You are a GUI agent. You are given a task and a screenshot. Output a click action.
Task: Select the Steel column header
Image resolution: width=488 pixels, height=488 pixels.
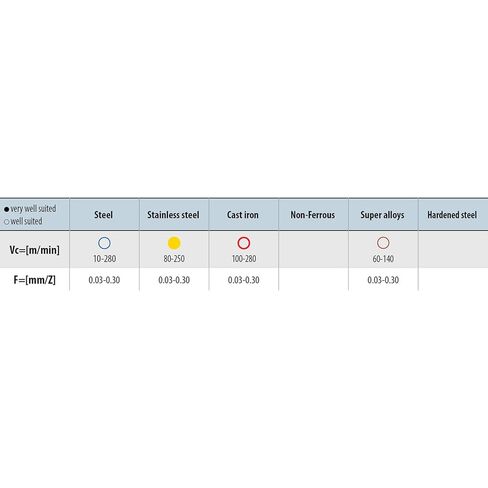tap(104, 215)
